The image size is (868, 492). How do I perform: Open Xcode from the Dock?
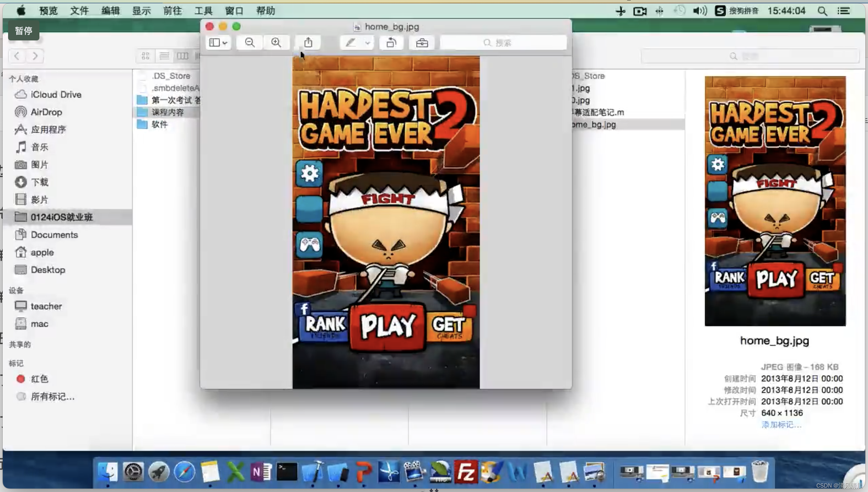(313, 472)
